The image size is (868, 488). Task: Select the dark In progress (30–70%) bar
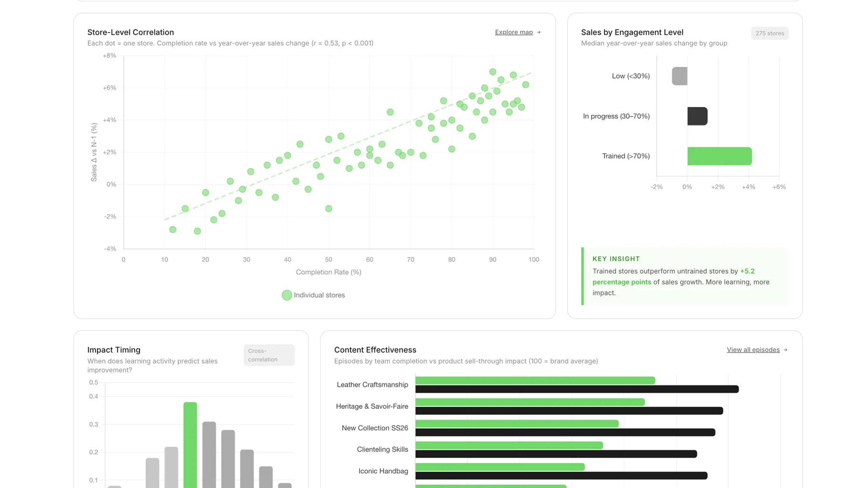tap(697, 117)
